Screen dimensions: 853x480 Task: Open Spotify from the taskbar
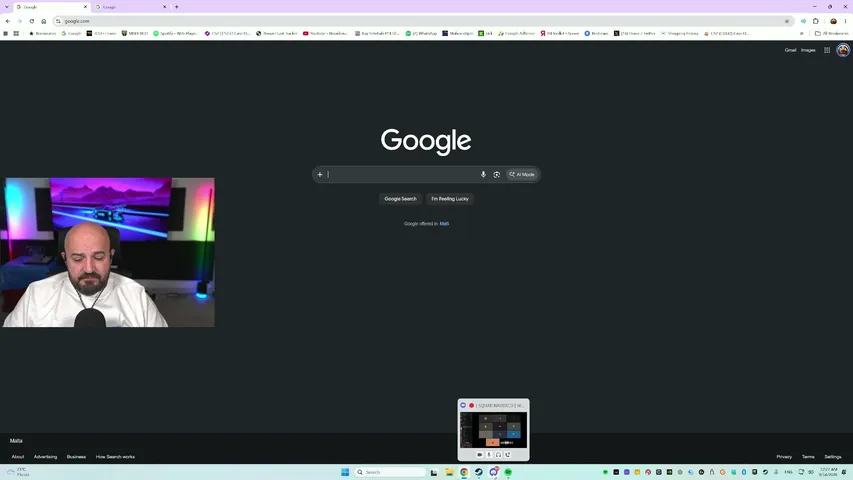[x=508, y=472]
